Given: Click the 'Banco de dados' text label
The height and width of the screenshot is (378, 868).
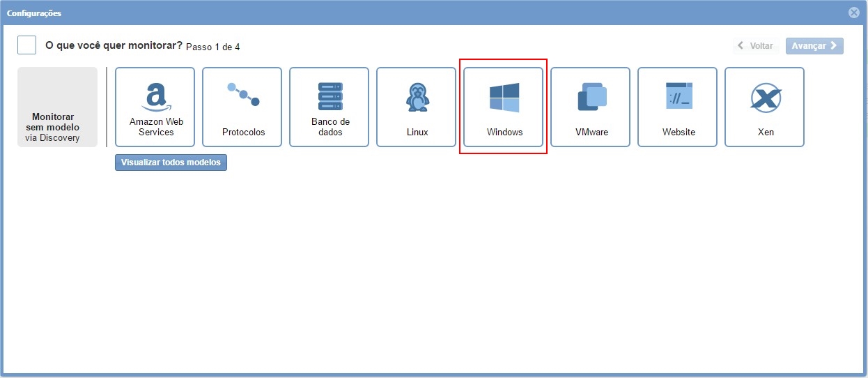Looking at the screenshot, I should [x=330, y=127].
